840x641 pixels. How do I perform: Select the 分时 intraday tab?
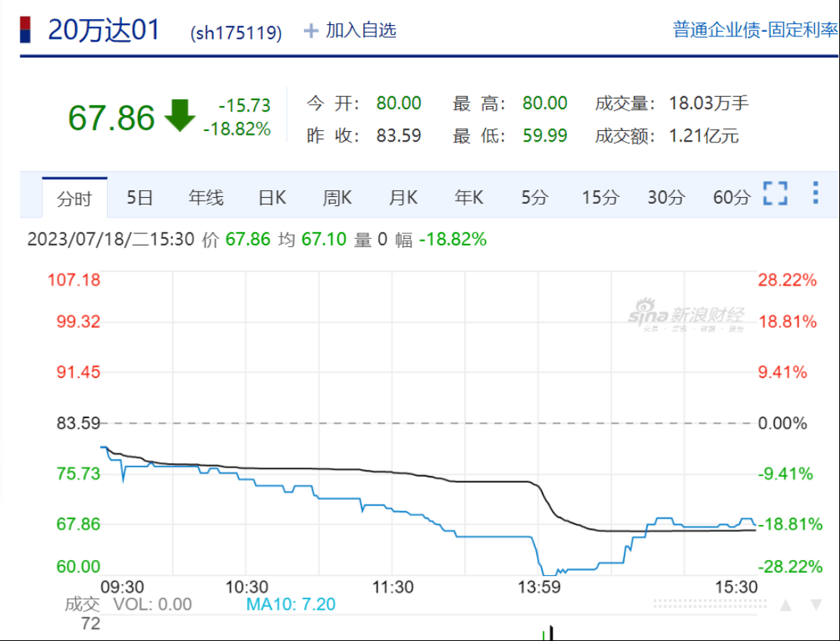(x=74, y=199)
